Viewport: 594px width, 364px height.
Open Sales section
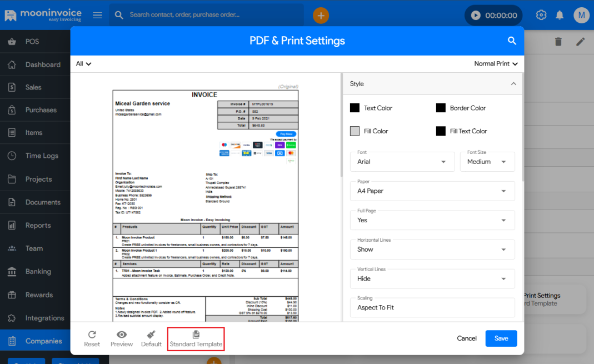click(x=35, y=87)
